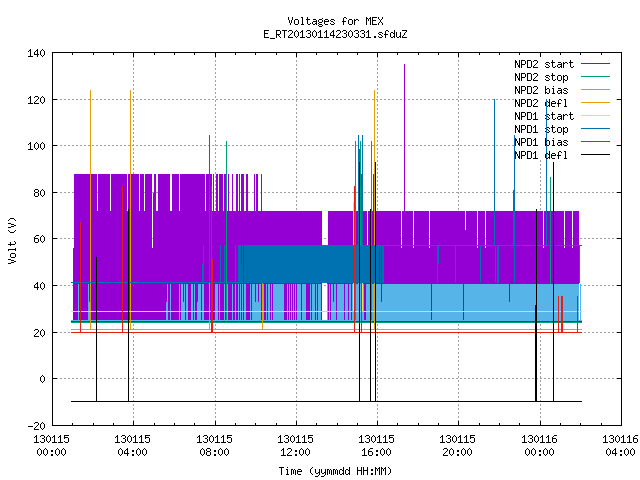This screenshot has width=640, height=480.
Task: Click the y-axis tick value 40
Action: tap(40, 286)
